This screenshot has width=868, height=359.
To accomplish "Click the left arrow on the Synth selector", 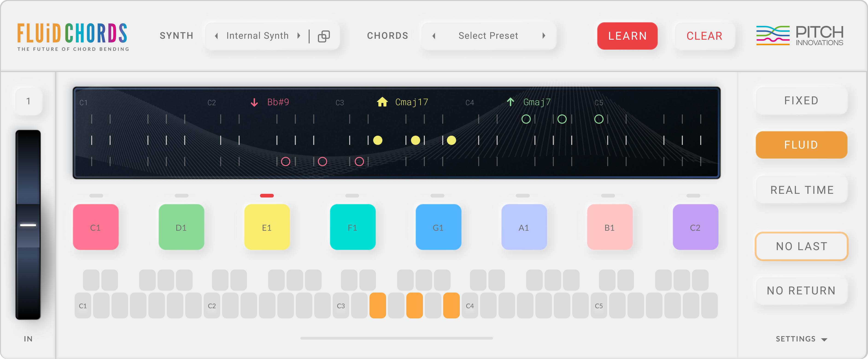I will point(216,36).
